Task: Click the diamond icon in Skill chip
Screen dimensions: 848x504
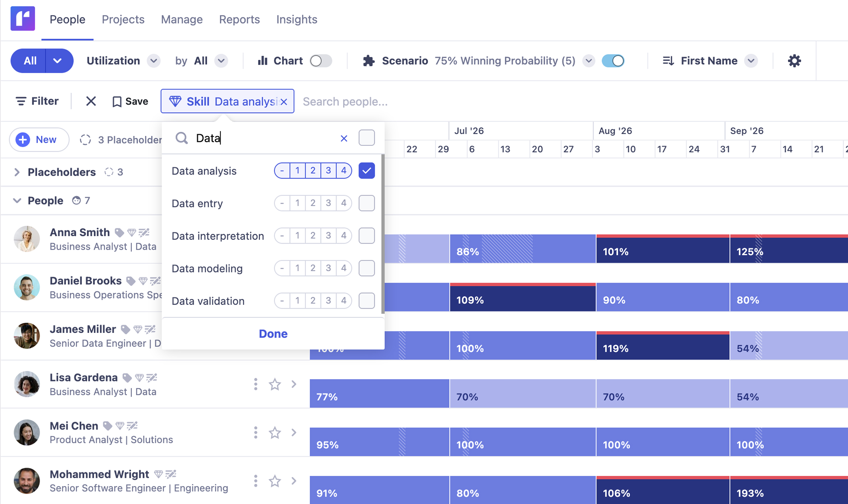Action: [x=175, y=101]
